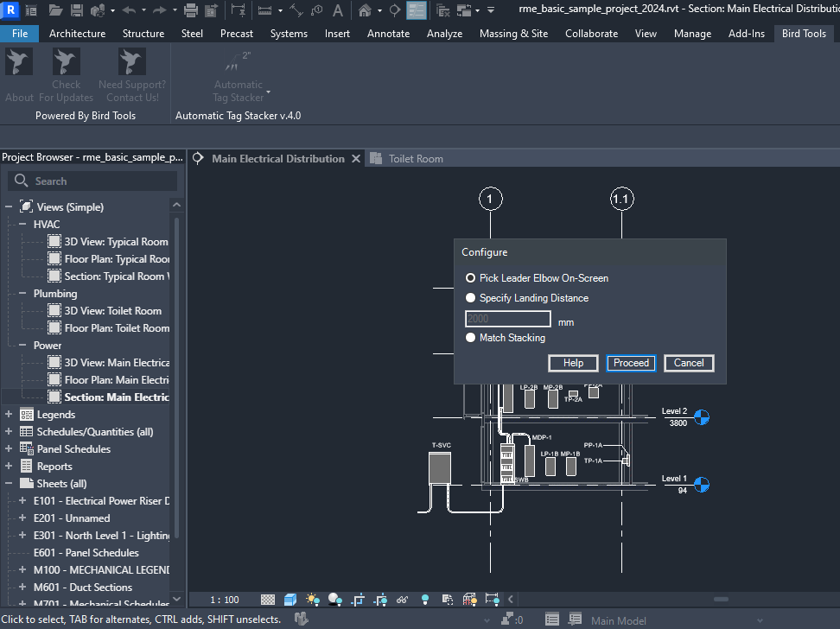The width and height of the screenshot is (840, 629).
Task: Click the Save icon in quick access toolbar
Action: (76, 10)
